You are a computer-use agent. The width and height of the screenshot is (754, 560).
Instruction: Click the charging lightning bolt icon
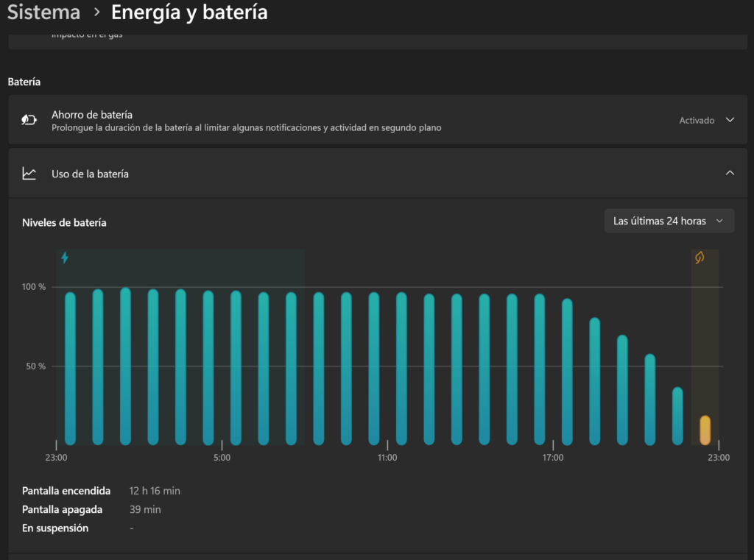(x=65, y=258)
